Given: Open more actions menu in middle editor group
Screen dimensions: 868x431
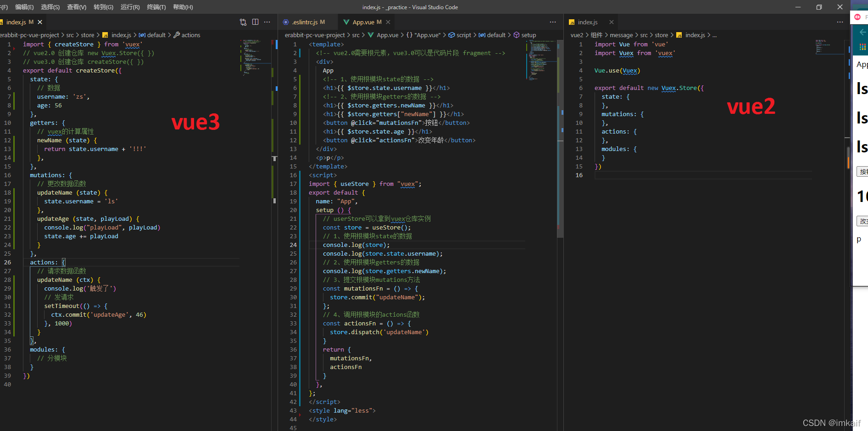Looking at the screenshot, I should (x=553, y=22).
